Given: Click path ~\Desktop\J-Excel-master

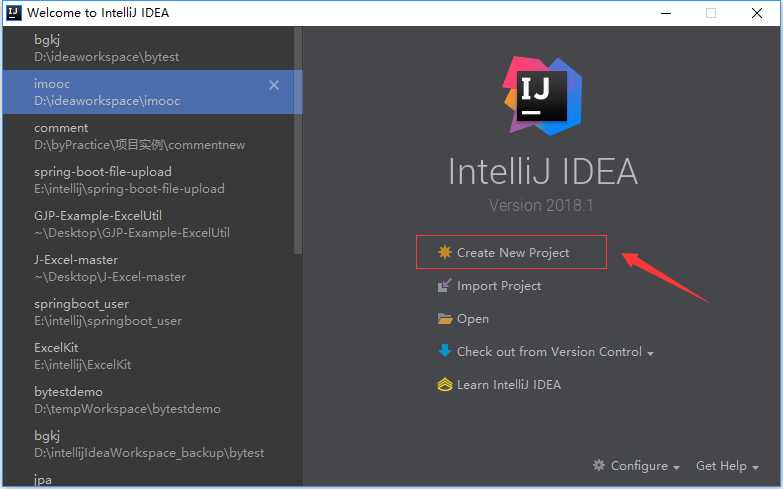Looking at the screenshot, I should click(110, 277).
